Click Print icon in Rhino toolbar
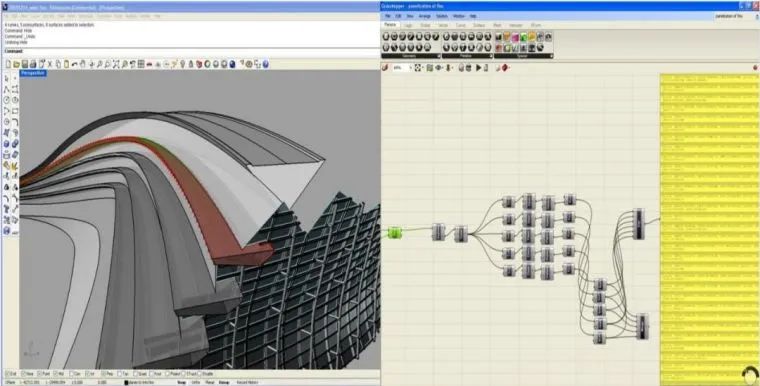This screenshot has height=386, width=760. pos(33,64)
